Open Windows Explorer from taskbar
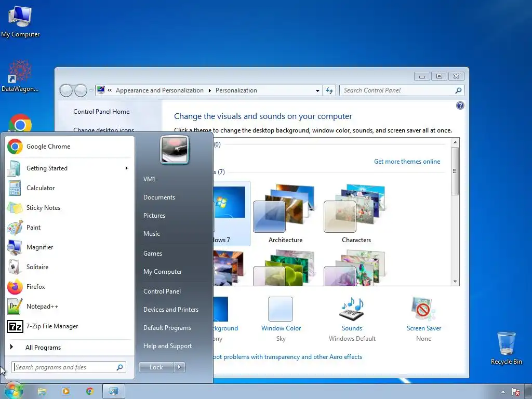The width and height of the screenshot is (532, 399). [42, 392]
